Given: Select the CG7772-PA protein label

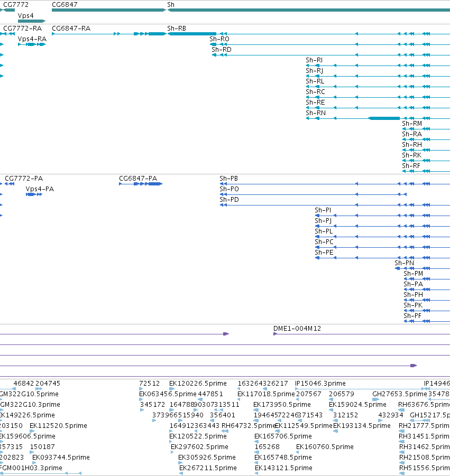Looking at the screenshot, I should tap(24, 179).
